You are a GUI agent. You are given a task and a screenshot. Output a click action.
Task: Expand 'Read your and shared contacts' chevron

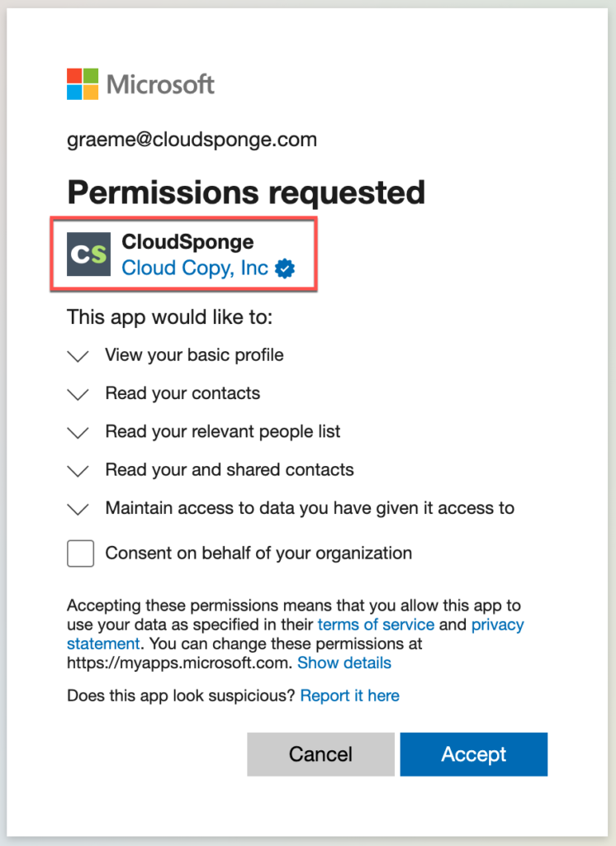(78, 471)
